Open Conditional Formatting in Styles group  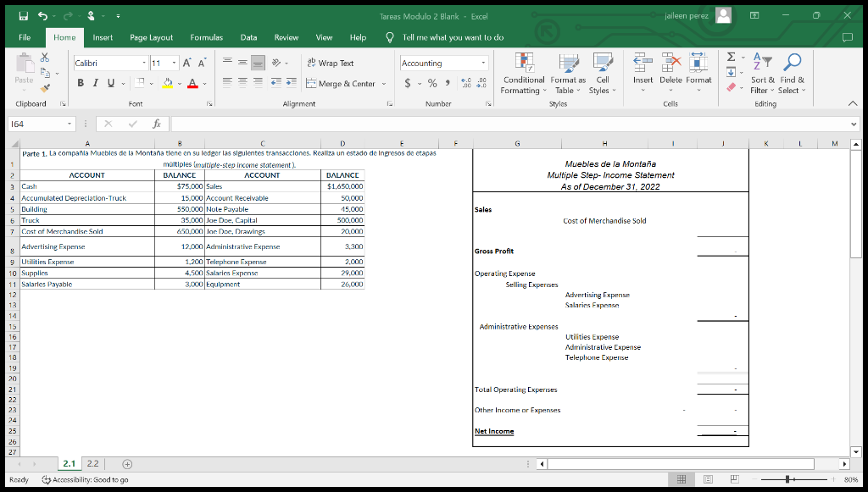[x=523, y=75]
